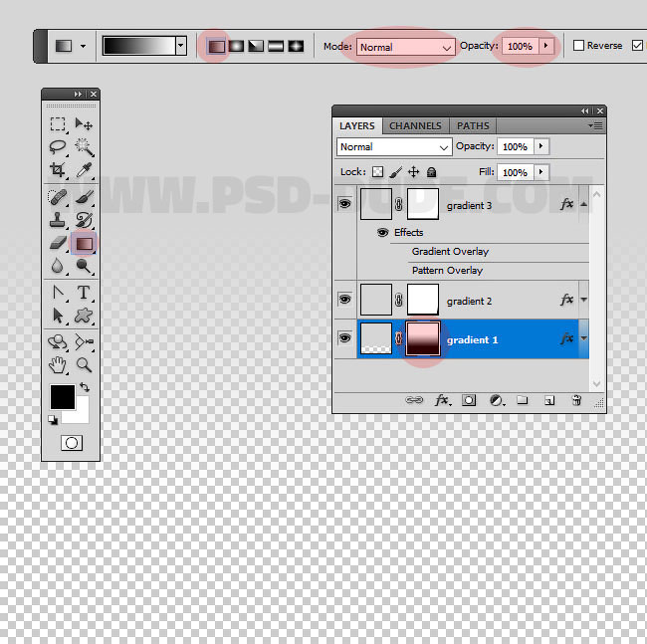The image size is (647, 644).
Task: Select the History Brush tool
Action: point(84,220)
